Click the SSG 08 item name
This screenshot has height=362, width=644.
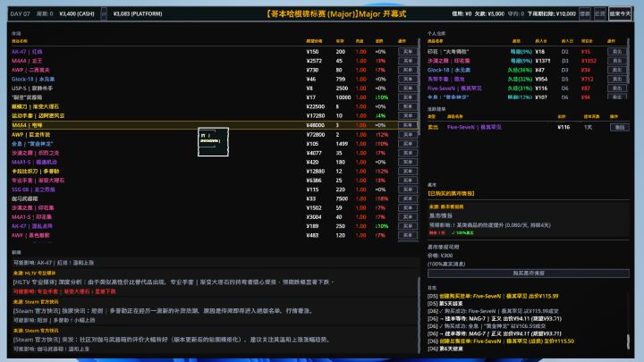point(33,189)
